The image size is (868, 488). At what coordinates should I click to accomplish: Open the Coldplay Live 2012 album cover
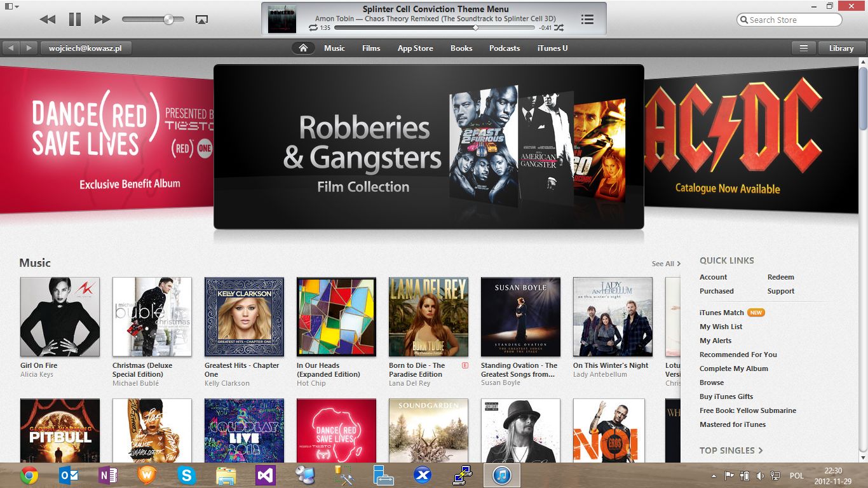(244, 430)
